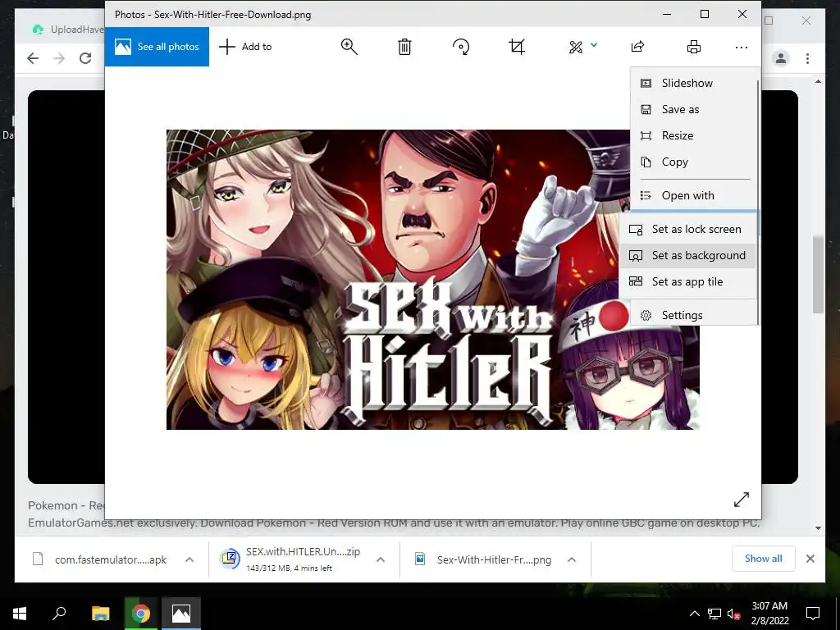840x630 pixels.
Task: Click the taskbar search icon
Action: click(x=59, y=614)
